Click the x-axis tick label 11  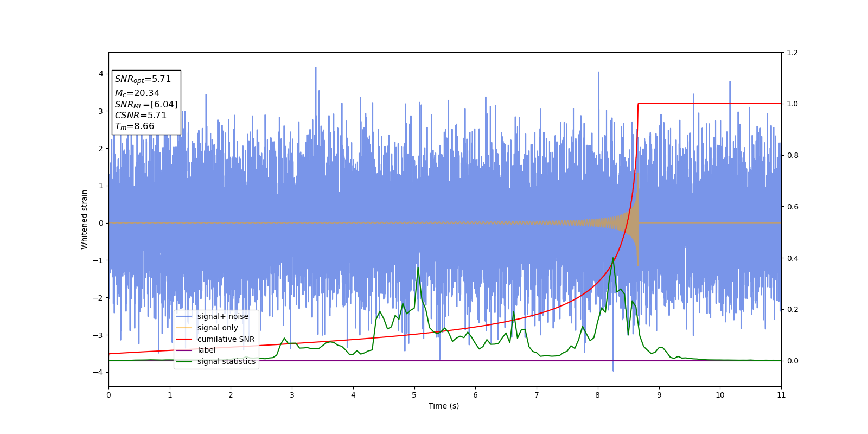(781, 395)
